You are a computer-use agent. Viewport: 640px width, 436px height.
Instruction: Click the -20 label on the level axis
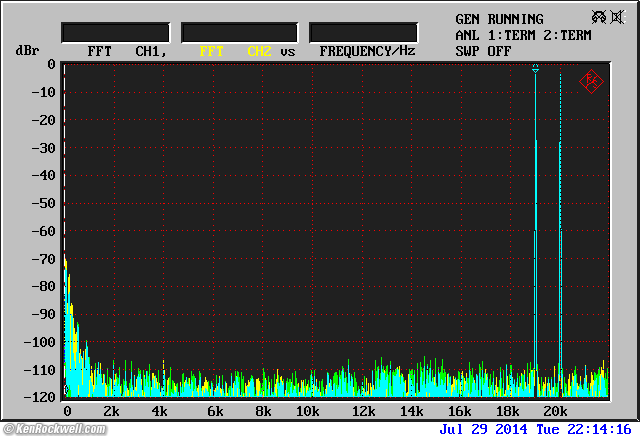pyautogui.click(x=43, y=120)
